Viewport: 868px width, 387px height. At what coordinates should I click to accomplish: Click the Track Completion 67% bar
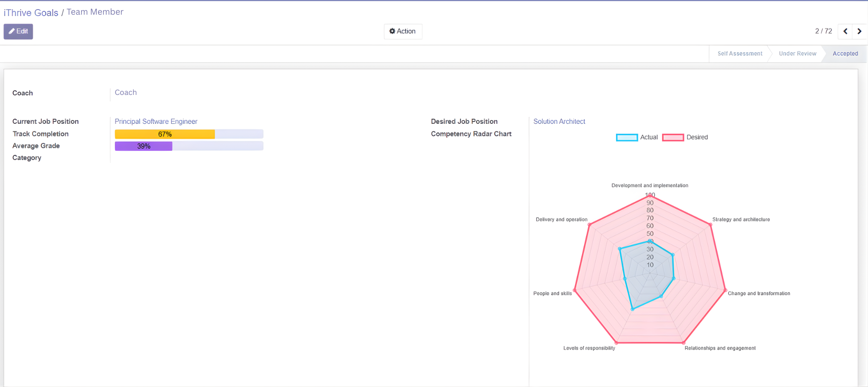click(x=189, y=134)
